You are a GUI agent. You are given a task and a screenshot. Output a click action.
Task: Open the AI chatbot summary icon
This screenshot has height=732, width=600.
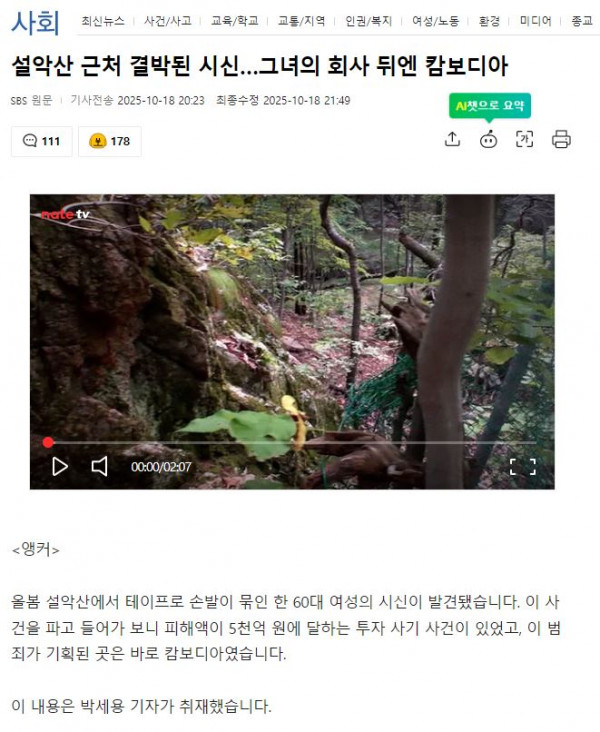(x=488, y=139)
